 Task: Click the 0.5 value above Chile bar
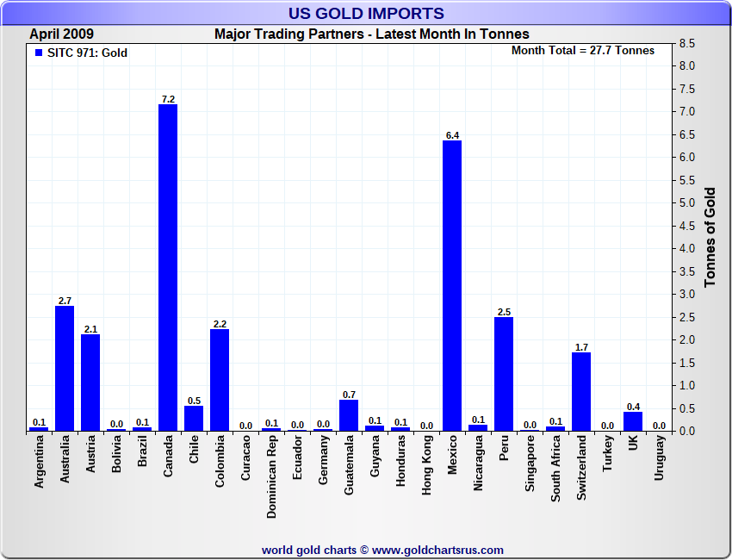(x=195, y=401)
